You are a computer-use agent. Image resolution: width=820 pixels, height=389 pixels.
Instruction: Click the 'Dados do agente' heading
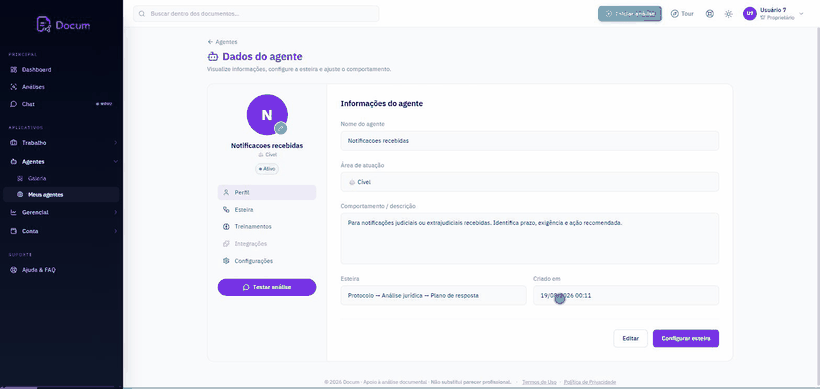[x=262, y=56]
